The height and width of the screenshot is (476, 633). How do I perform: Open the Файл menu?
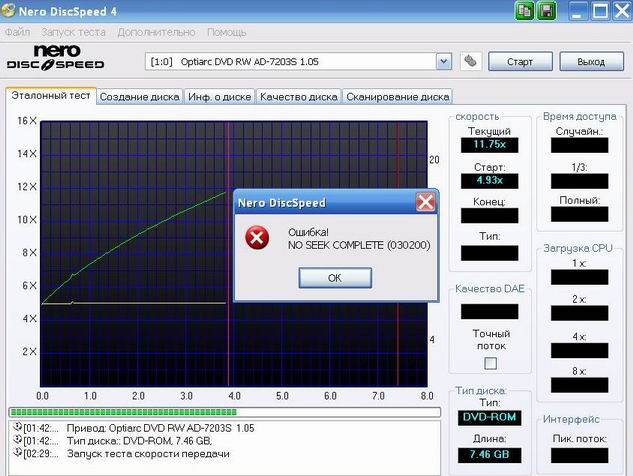click(17, 32)
